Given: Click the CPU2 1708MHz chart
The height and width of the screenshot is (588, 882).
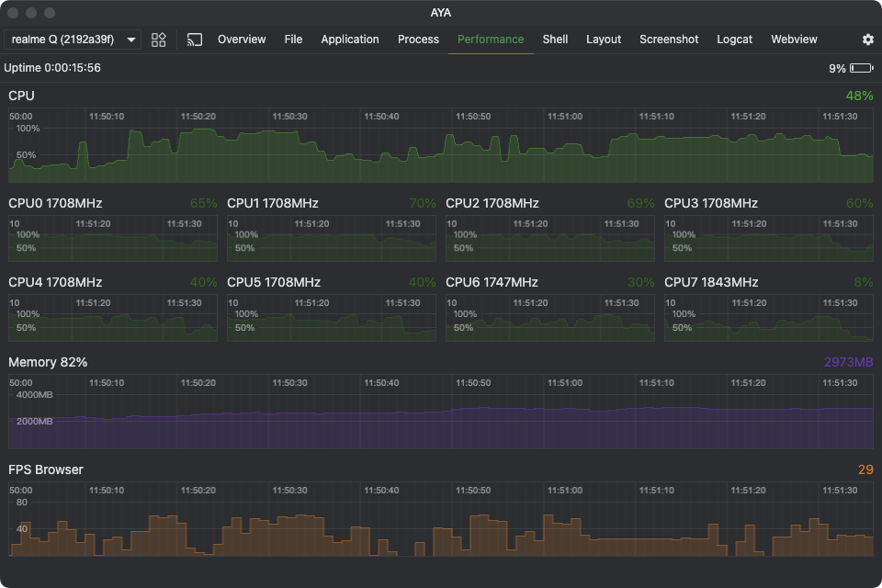Looking at the screenshot, I should tap(550, 239).
